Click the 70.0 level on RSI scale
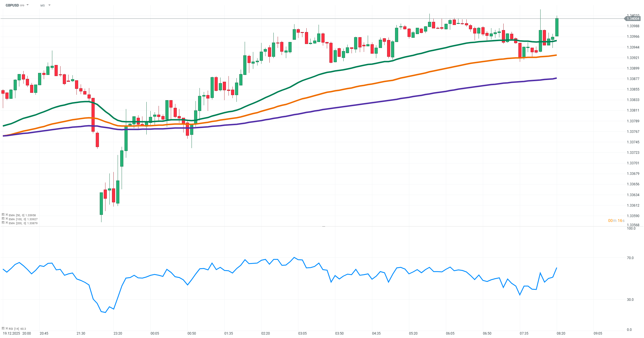This screenshot has width=644, height=338. [630, 258]
